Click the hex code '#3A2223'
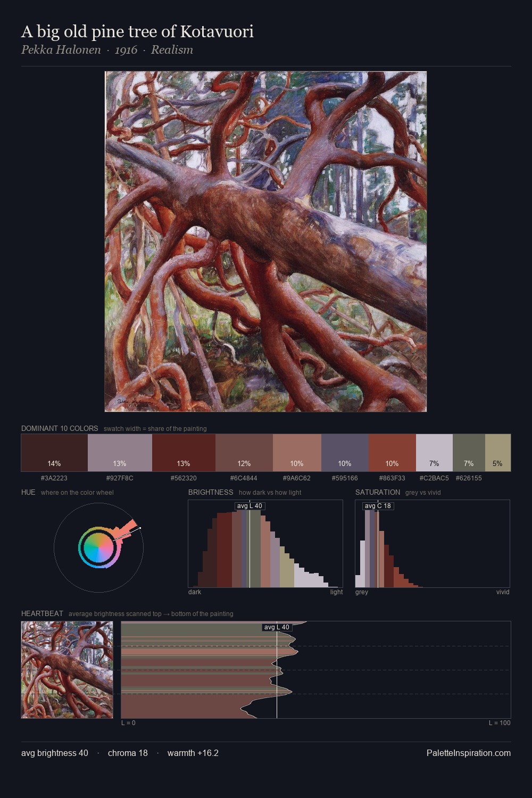The width and height of the screenshot is (532, 798). pyautogui.click(x=54, y=478)
